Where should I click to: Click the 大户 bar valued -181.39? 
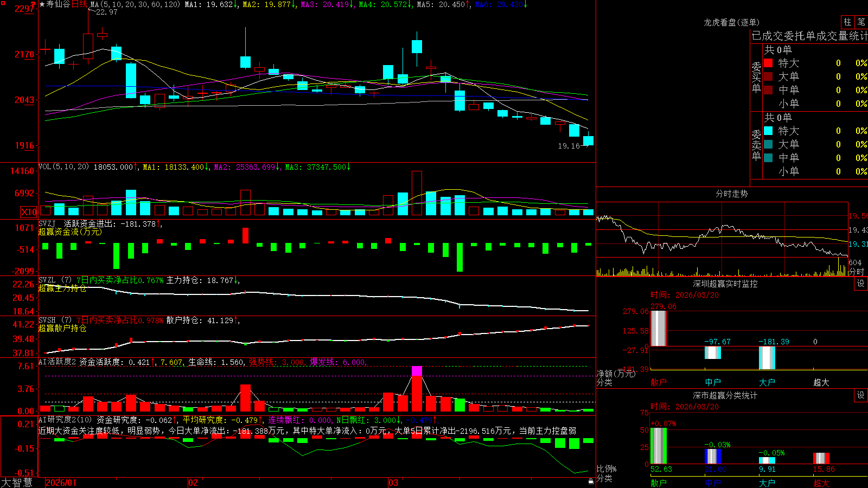click(767, 358)
